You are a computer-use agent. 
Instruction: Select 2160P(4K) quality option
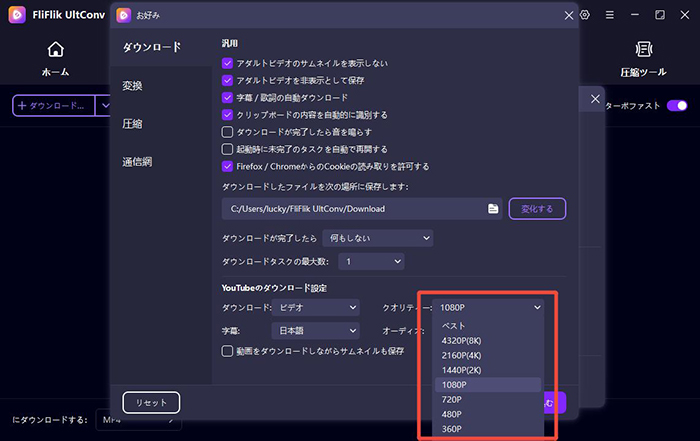[x=488, y=355]
